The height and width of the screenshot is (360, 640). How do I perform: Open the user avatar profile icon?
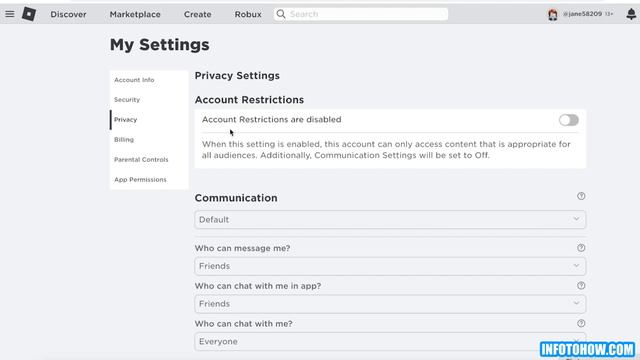(x=553, y=14)
